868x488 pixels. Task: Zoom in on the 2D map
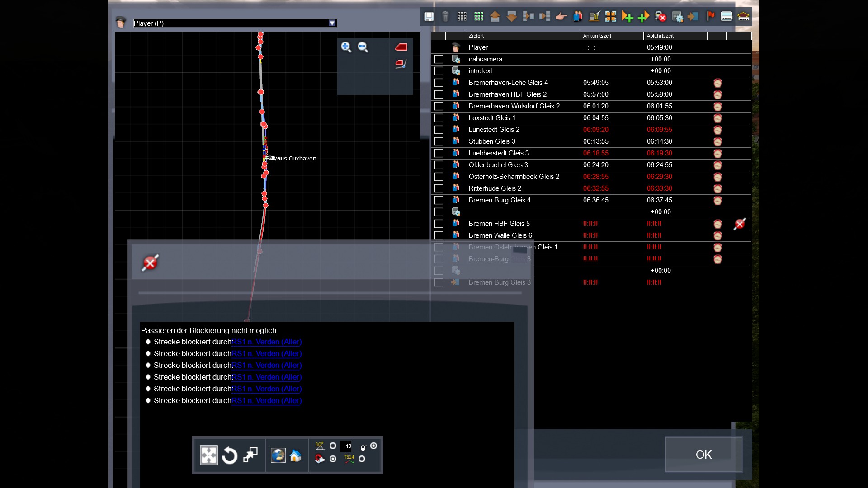pyautogui.click(x=346, y=47)
